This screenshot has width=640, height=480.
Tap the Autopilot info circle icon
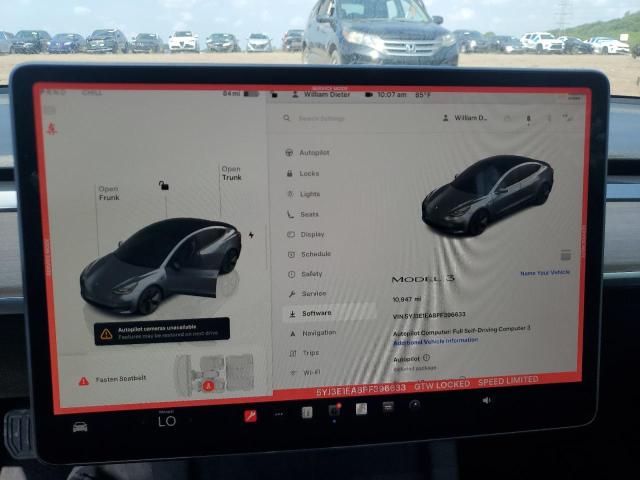[426, 358]
